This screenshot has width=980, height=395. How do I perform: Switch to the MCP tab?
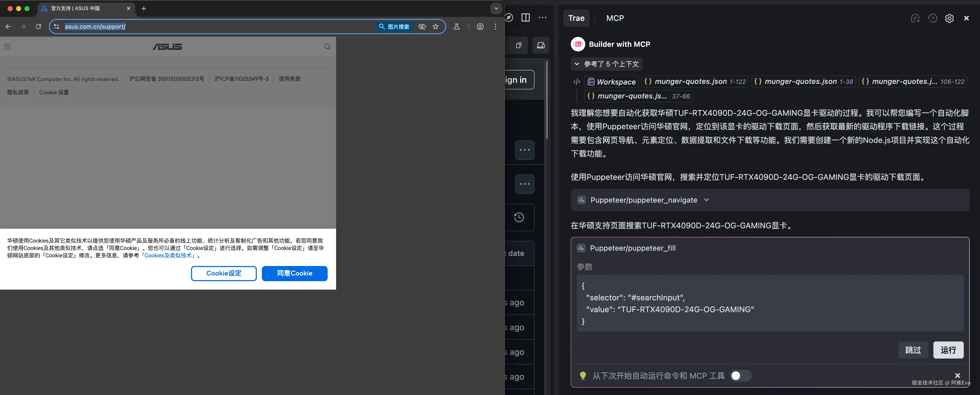click(x=615, y=18)
